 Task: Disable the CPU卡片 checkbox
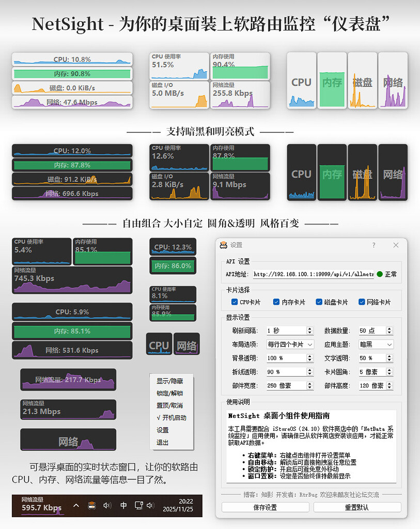click(x=234, y=302)
